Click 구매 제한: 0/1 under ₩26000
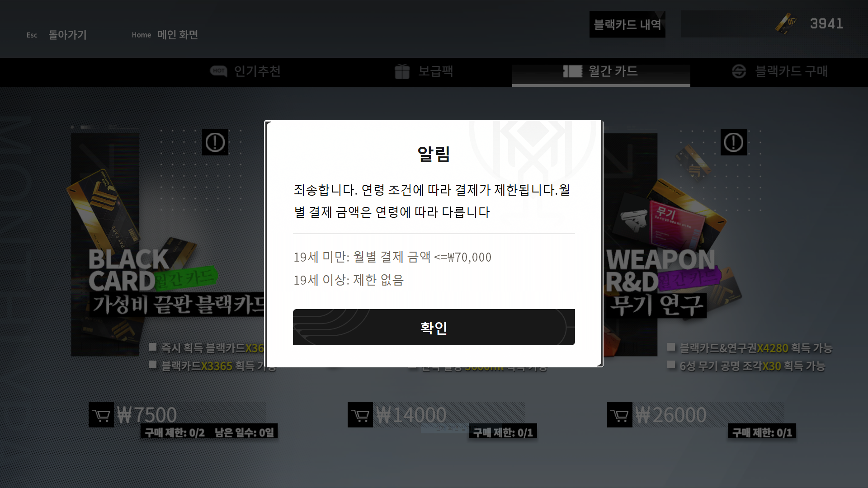This screenshot has height=488, width=868. tap(762, 432)
